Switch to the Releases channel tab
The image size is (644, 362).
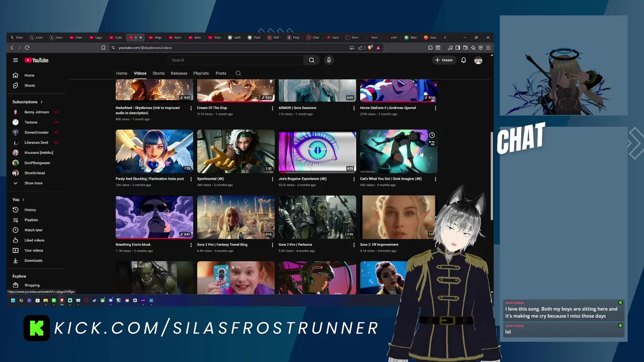click(179, 73)
